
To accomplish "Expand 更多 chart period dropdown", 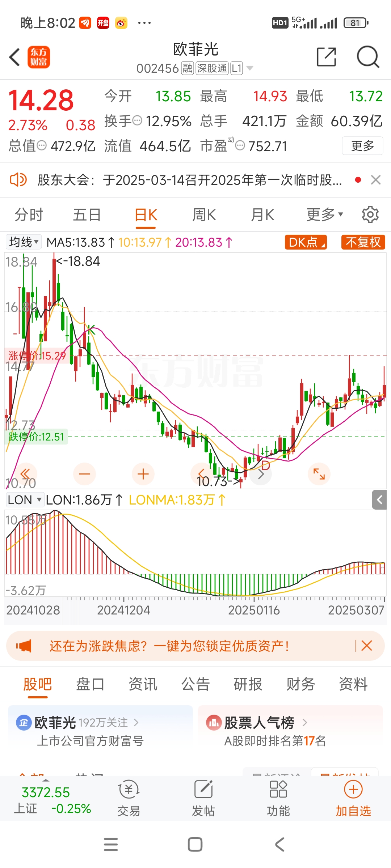I will 324,215.
